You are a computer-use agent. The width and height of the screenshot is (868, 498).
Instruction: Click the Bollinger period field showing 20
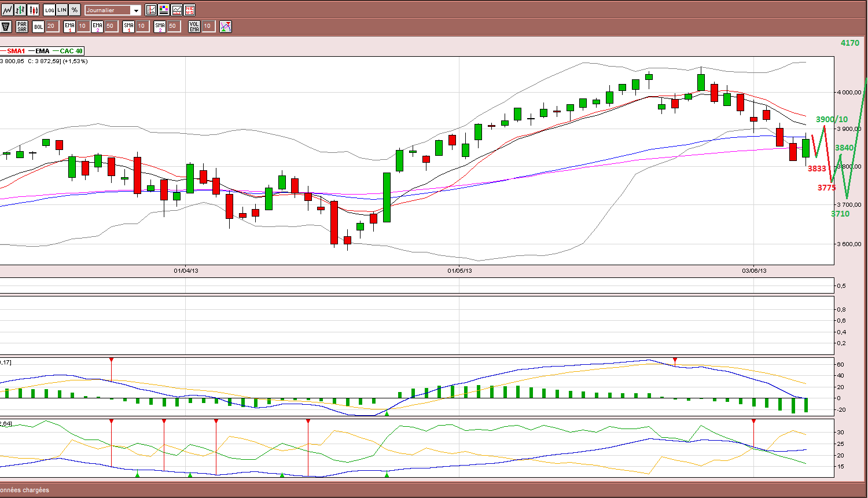point(52,26)
